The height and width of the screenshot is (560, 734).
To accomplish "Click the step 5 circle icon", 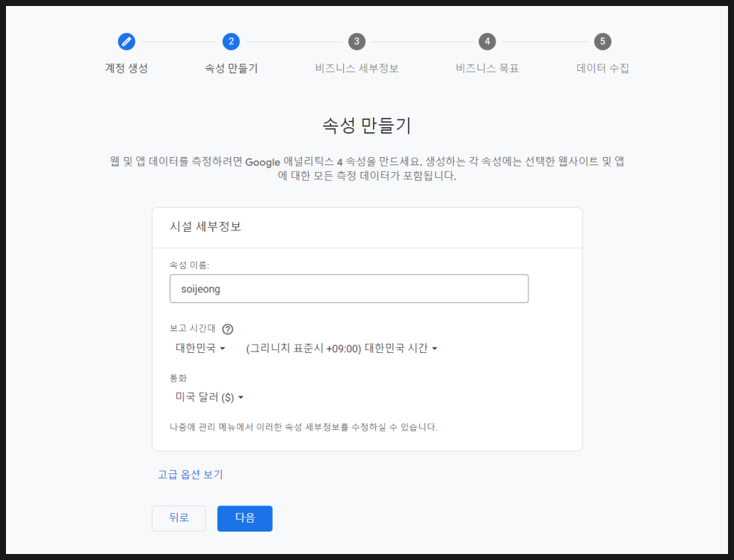I will tap(602, 41).
